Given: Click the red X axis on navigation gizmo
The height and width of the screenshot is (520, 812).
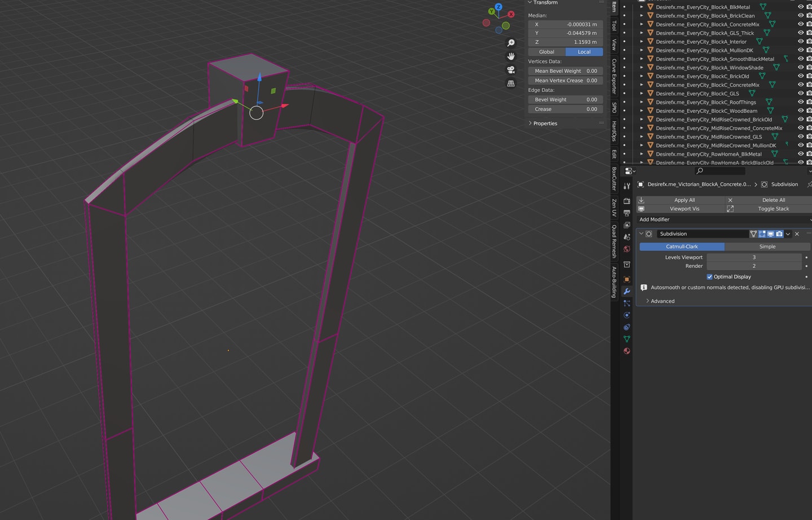Looking at the screenshot, I should [511, 14].
